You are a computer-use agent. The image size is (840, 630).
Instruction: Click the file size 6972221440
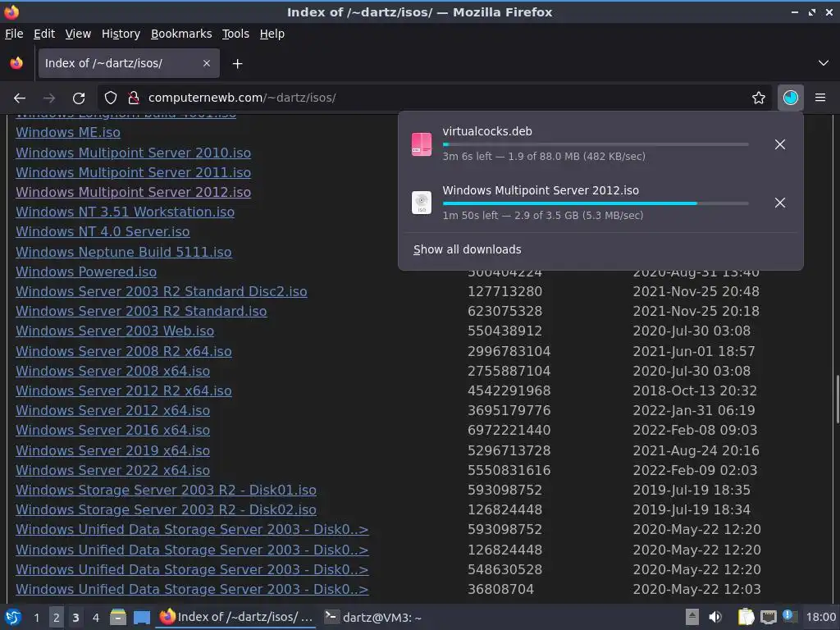pyautogui.click(x=509, y=430)
